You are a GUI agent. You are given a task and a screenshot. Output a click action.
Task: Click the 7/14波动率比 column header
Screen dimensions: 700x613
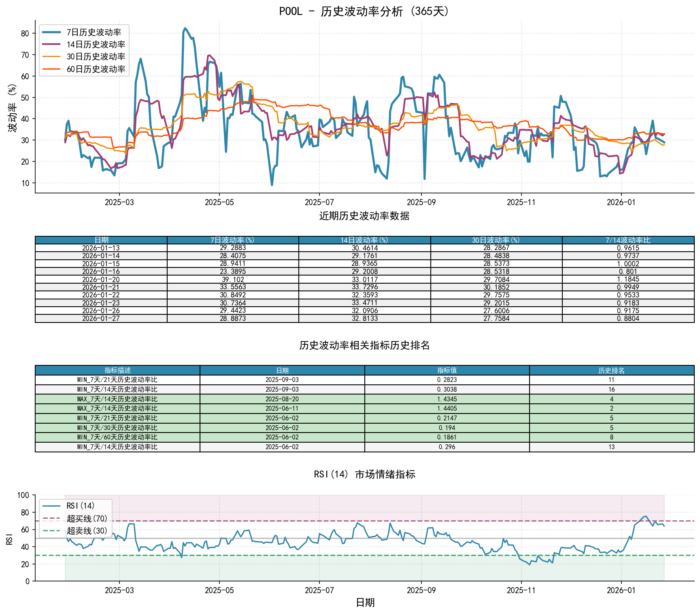(628, 240)
